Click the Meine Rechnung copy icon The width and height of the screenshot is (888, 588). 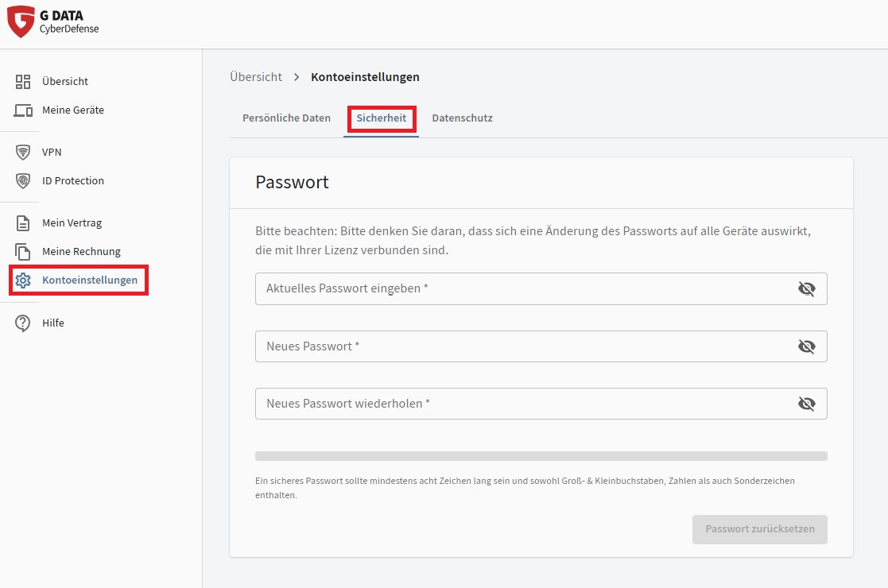[x=23, y=252]
